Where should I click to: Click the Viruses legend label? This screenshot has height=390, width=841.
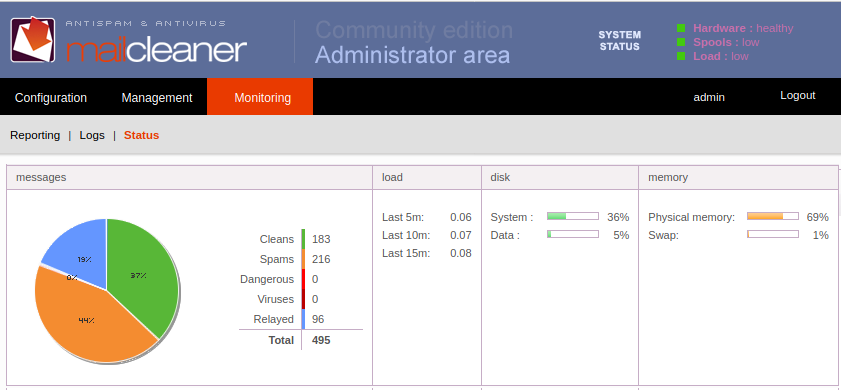[275, 299]
